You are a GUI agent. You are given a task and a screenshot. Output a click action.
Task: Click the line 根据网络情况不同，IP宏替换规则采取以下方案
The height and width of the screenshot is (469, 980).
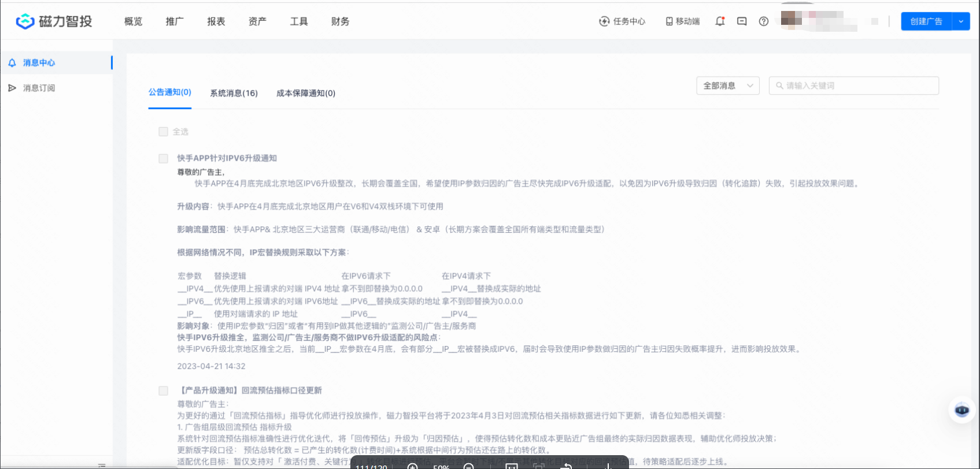tap(263, 252)
